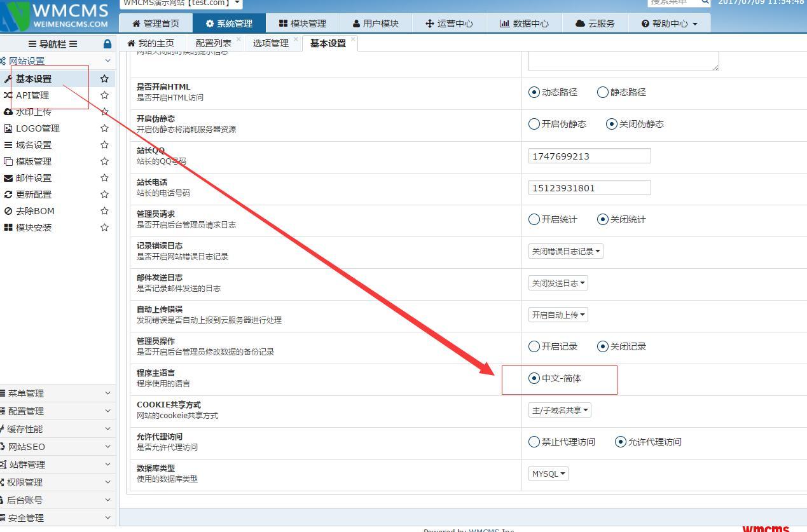This screenshot has height=532, width=807.
Task: Open the 记录错误日志 dropdown
Action: pos(565,251)
